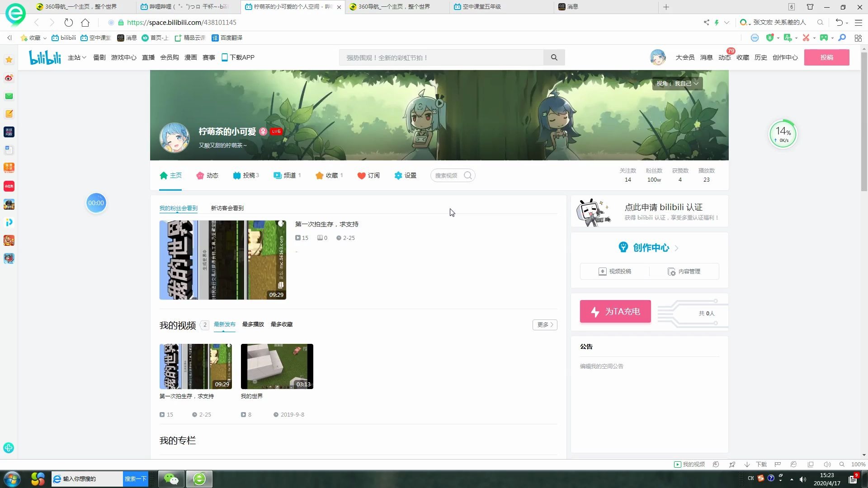Click the page vertical scrollbar
This screenshot has height=488, width=868.
864,122
